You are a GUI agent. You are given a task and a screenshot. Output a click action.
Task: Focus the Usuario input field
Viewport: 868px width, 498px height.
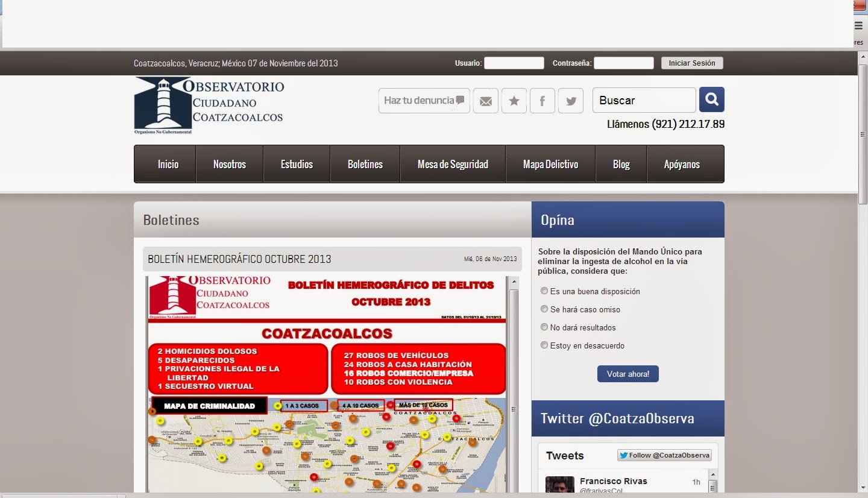(x=514, y=63)
